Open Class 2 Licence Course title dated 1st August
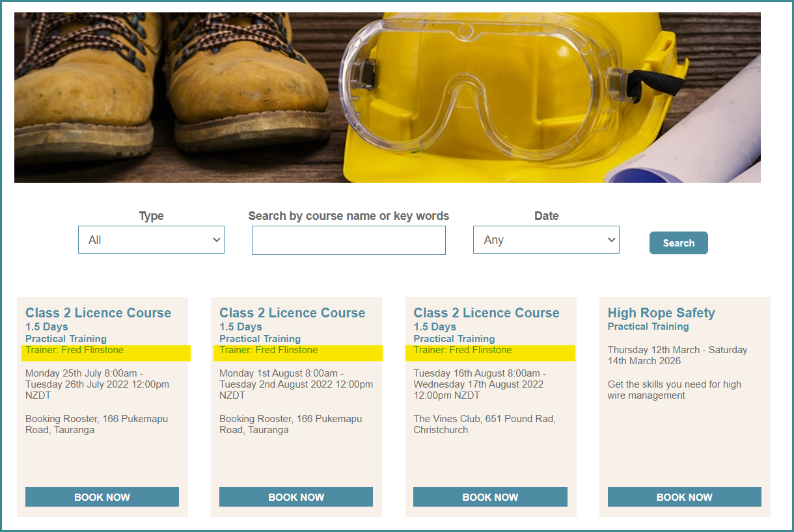 coord(292,313)
